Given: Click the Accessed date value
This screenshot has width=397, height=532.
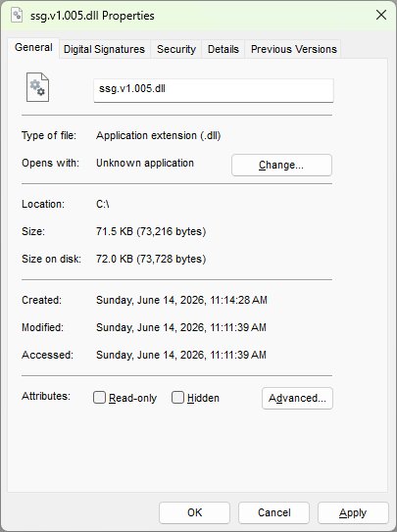Looking at the screenshot, I should (x=181, y=355).
